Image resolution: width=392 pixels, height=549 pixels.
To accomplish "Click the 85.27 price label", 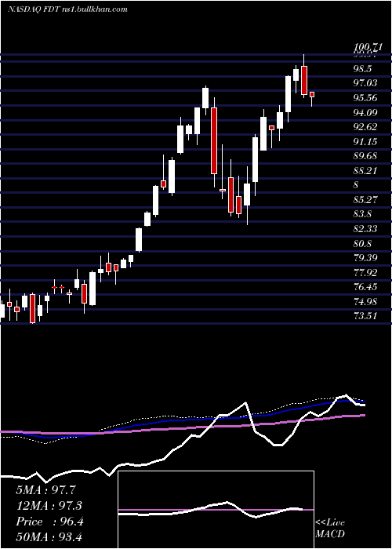I will click(365, 199).
